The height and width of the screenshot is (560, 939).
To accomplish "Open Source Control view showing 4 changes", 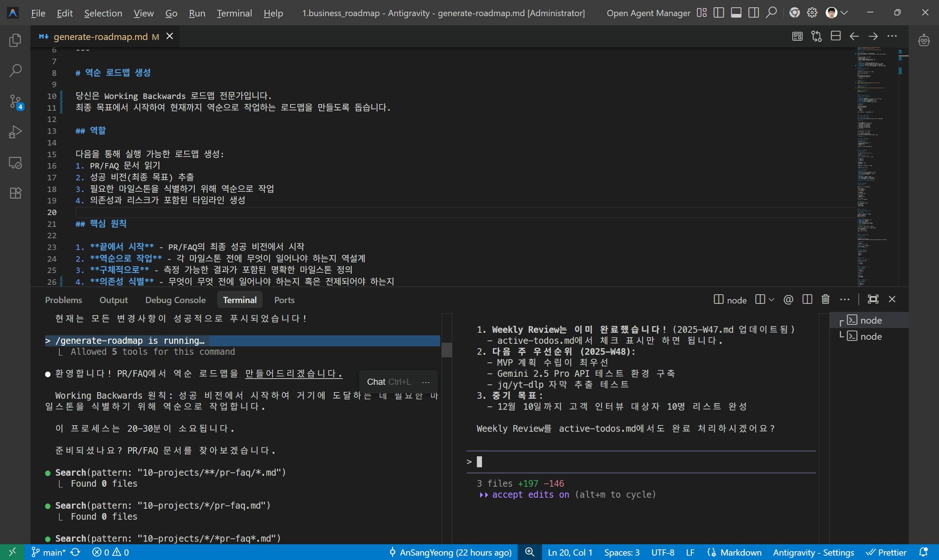I will coord(15,101).
